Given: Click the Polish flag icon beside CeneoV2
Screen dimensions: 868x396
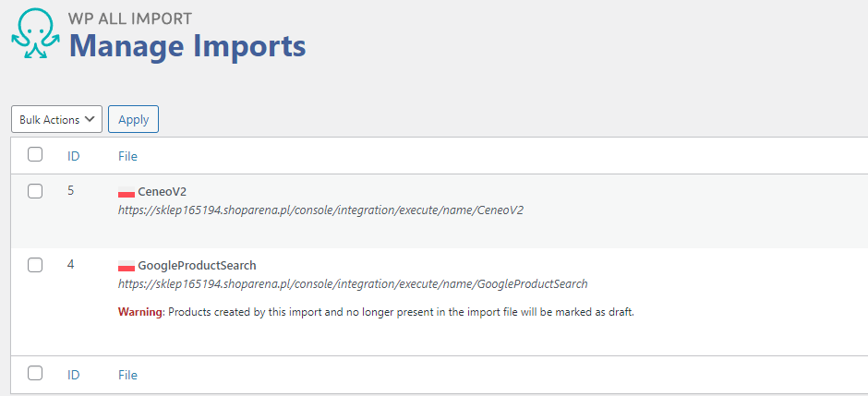Looking at the screenshot, I should (x=127, y=193).
